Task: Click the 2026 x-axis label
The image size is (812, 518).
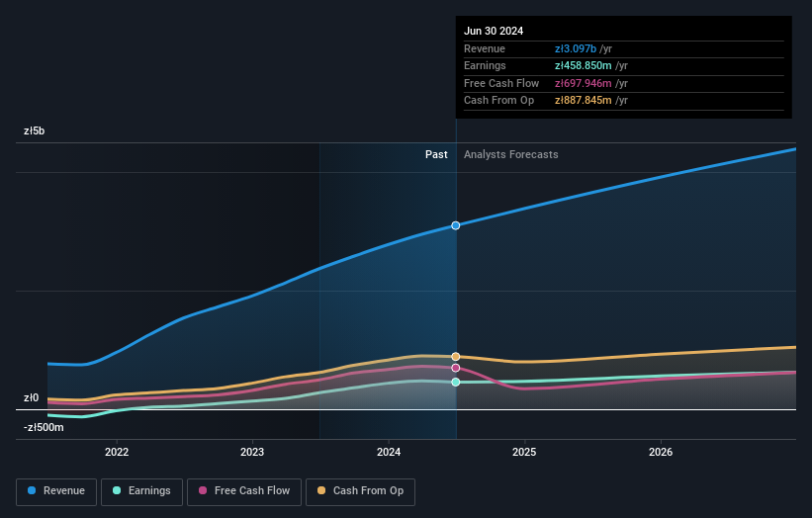Action: [x=661, y=452]
